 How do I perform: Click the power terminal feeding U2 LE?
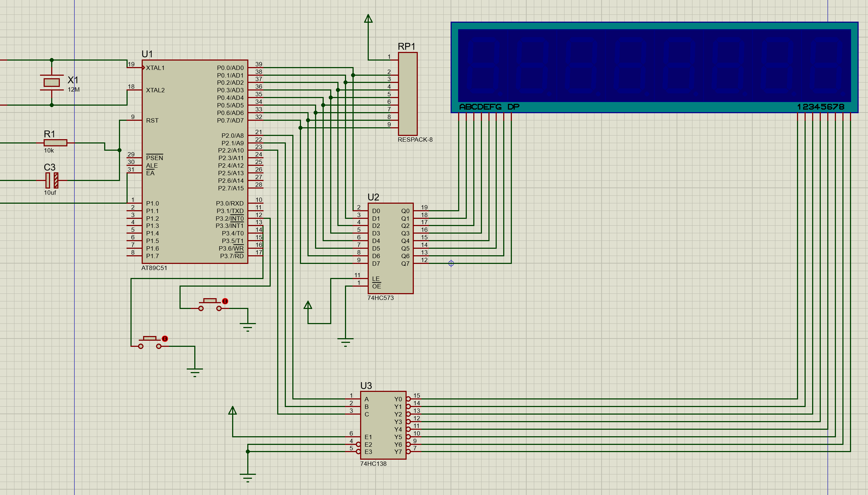[308, 305]
